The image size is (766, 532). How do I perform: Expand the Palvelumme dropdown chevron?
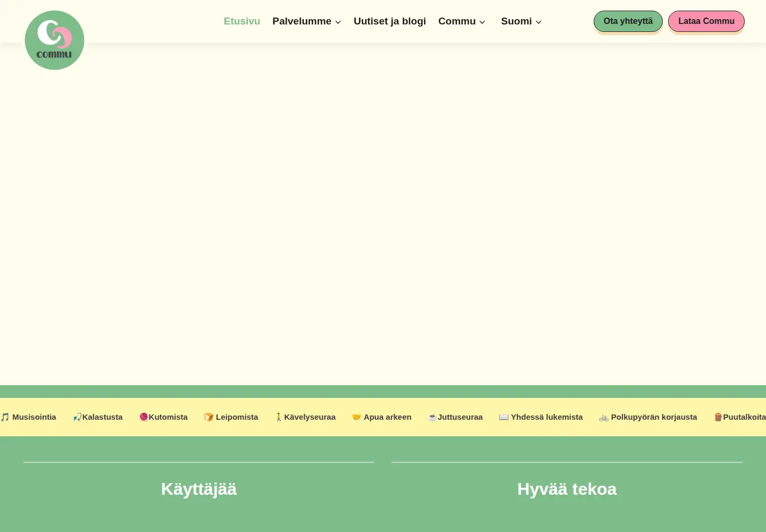point(338,22)
